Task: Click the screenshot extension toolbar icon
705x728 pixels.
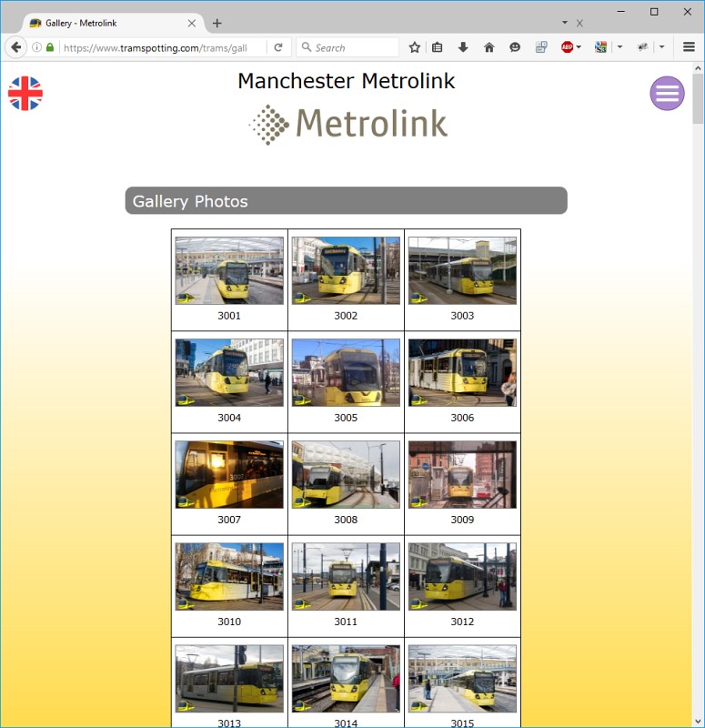Action: 541,47
